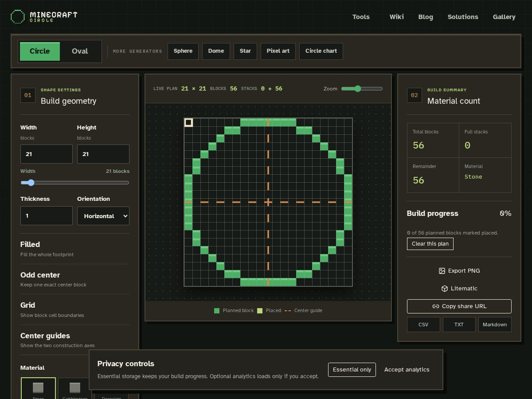This screenshot has width=532, height=399.
Task: Click the 'Build geometry' heading
Action: [68, 101]
